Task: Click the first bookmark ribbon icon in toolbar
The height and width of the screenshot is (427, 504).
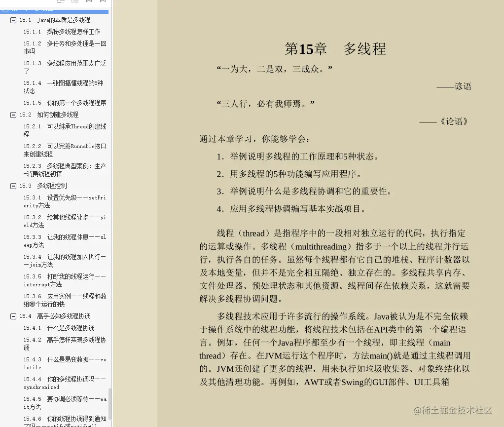Action: pyautogui.click(x=89, y=1)
